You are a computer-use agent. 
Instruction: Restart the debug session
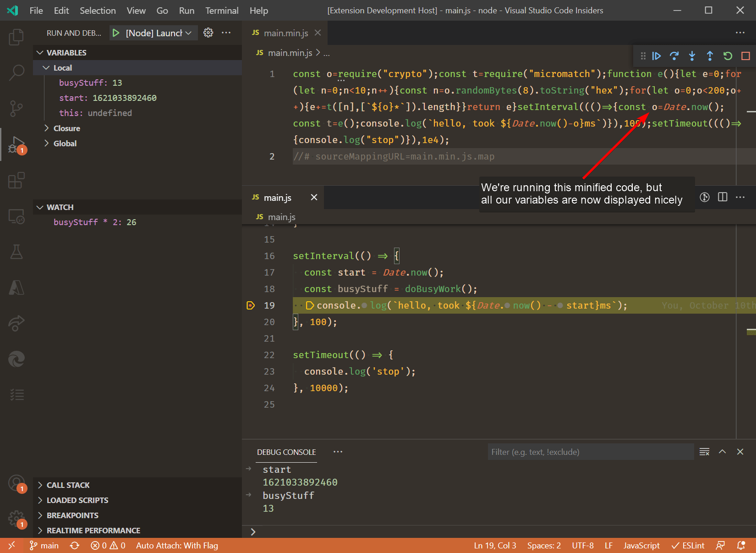point(727,56)
